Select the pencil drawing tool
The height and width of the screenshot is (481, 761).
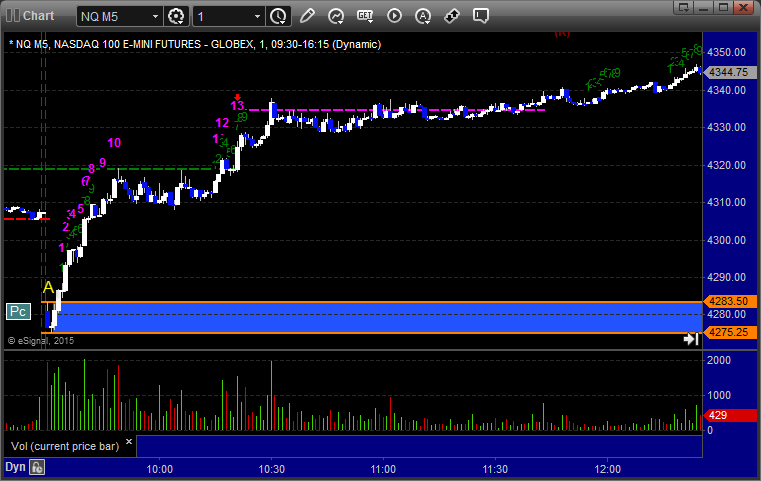[307, 16]
